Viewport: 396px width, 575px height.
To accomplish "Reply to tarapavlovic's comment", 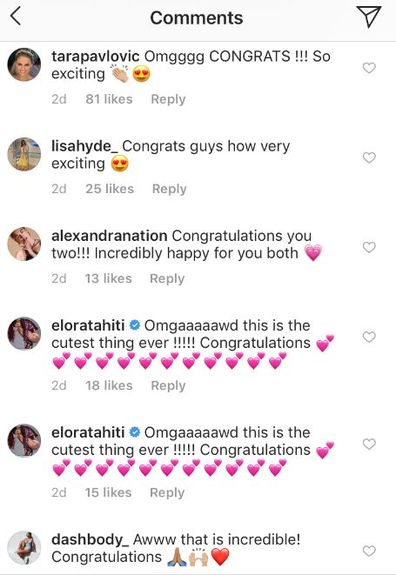I will point(168,99).
